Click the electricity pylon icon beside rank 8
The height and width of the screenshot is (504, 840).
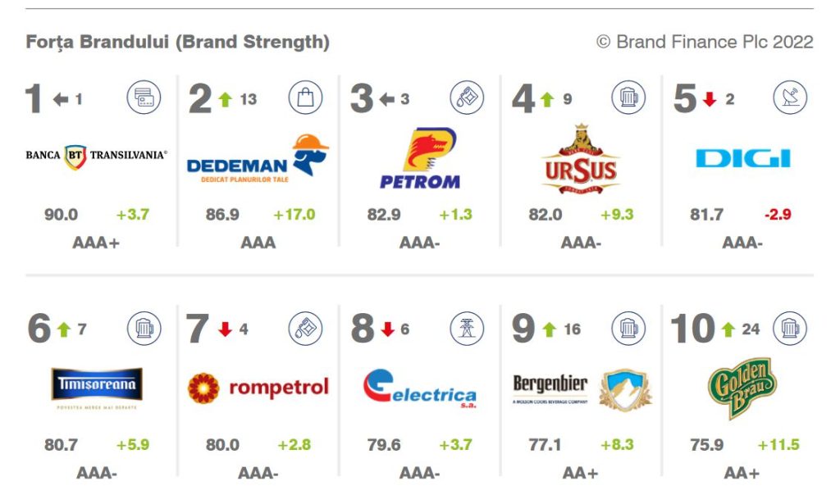(x=467, y=328)
